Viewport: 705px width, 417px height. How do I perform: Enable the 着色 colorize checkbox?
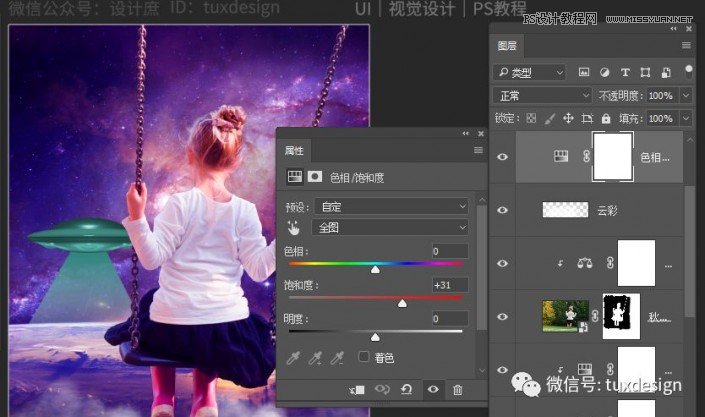click(x=363, y=357)
